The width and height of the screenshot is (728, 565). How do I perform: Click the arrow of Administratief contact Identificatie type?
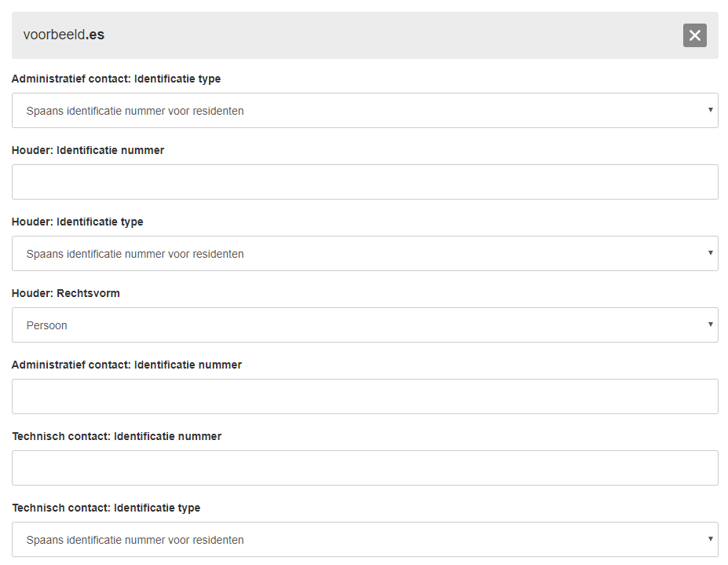pyautogui.click(x=710, y=110)
